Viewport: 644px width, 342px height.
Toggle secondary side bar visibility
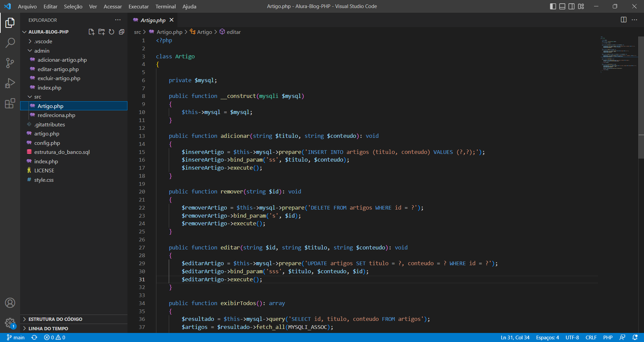click(x=572, y=6)
